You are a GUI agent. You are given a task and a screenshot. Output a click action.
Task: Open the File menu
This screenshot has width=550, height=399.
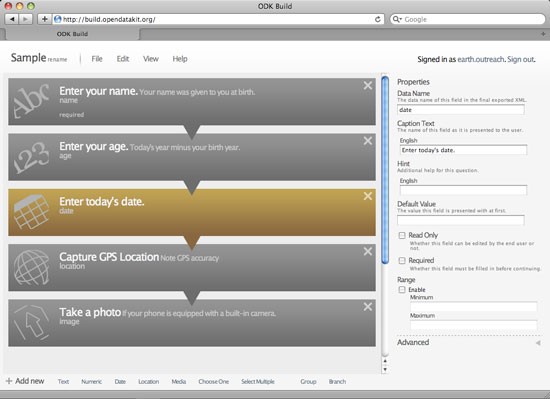click(x=97, y=59)
